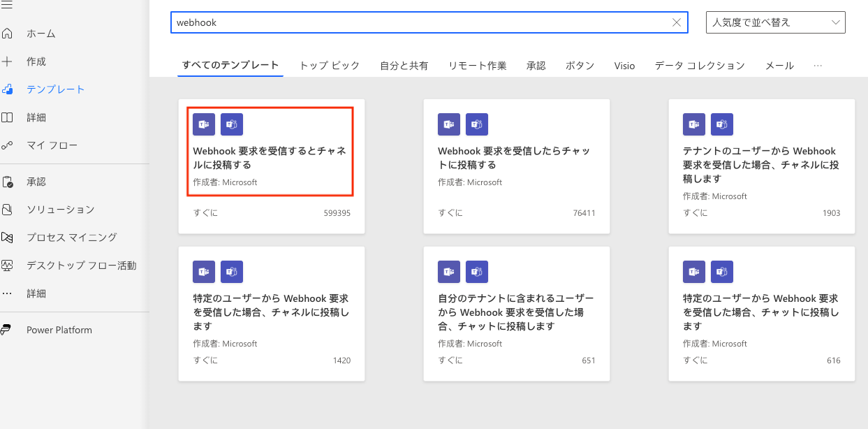Viewport: 868px width, 429px height.
Task: Click second Teams icon on 自分のテナント card
Action: pos(477,272)
